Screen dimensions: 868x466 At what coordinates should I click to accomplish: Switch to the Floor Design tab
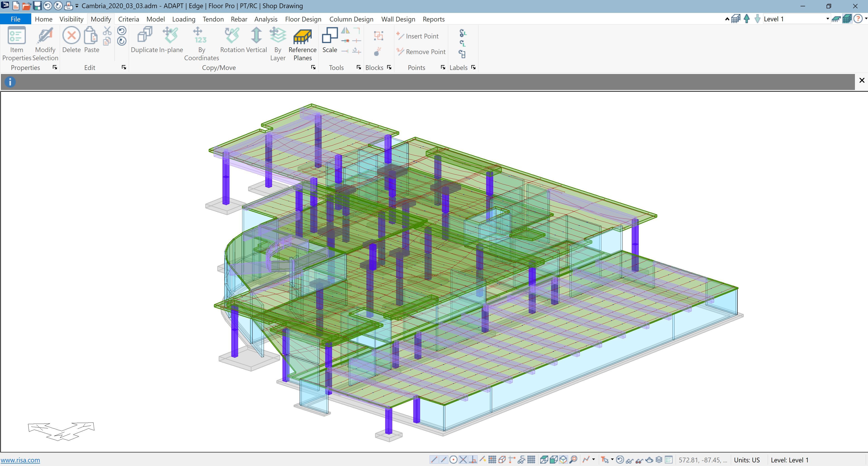[x=303, y=19]
